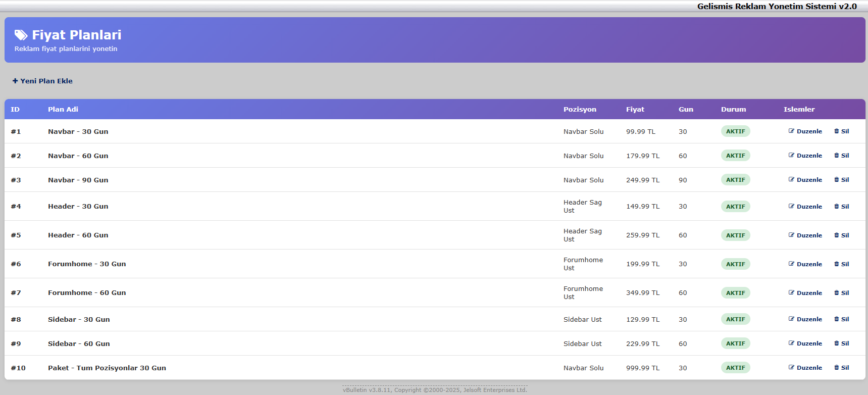Click the trash icon for Navbar - 60 Gun

[837, 156]
